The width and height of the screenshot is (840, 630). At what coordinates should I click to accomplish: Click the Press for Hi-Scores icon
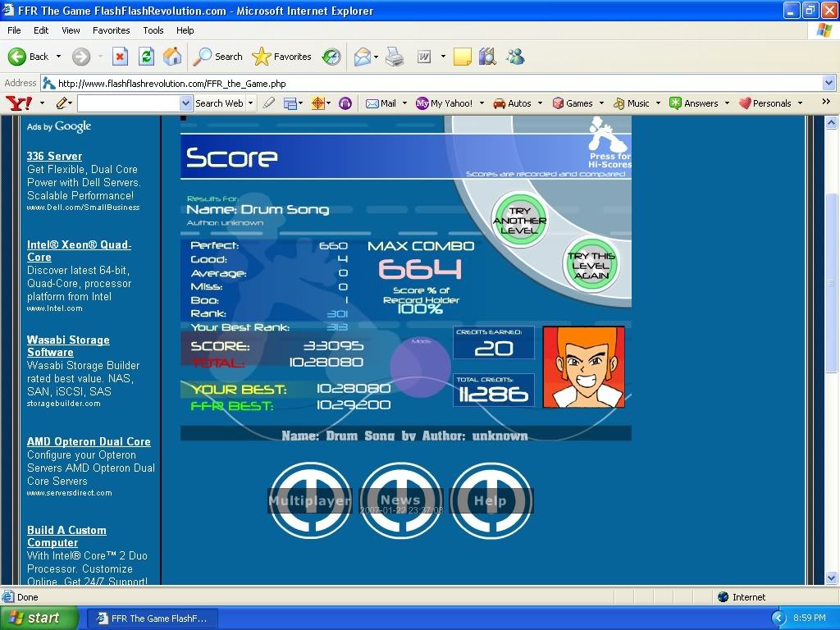pyautogui.click(x=609, y=142)
